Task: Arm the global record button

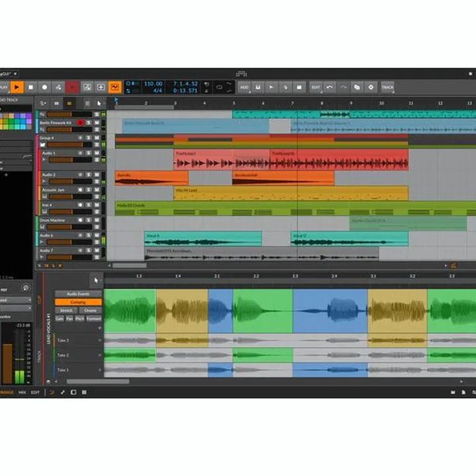Action: (x=45, y=87)
